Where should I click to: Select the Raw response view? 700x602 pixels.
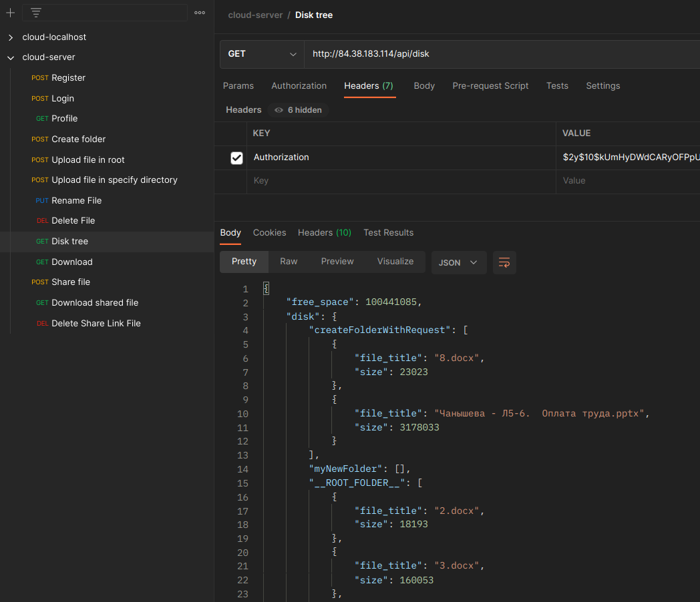289,262
